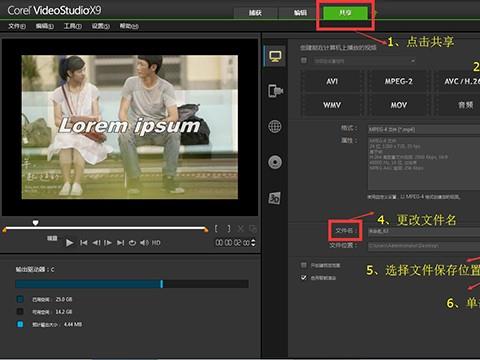Play the preview video
This screenshot has height=360, width=480.
[x=69, y=243]
